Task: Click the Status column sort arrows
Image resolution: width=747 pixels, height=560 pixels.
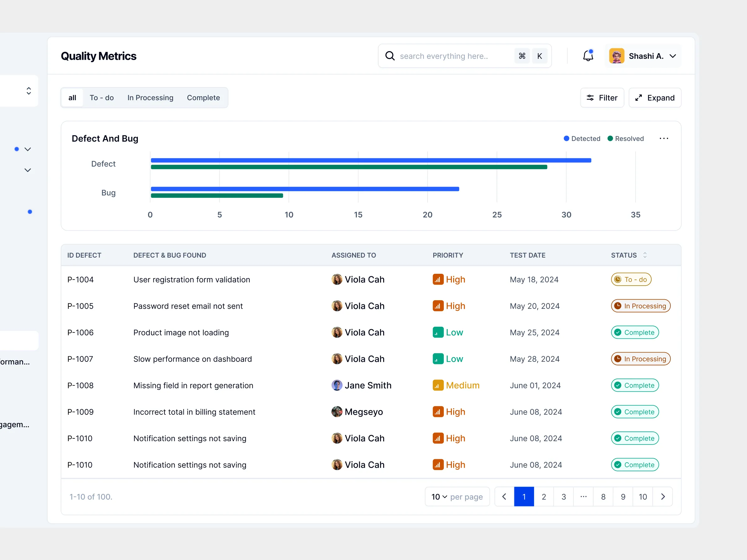Action: pos(645,255)
